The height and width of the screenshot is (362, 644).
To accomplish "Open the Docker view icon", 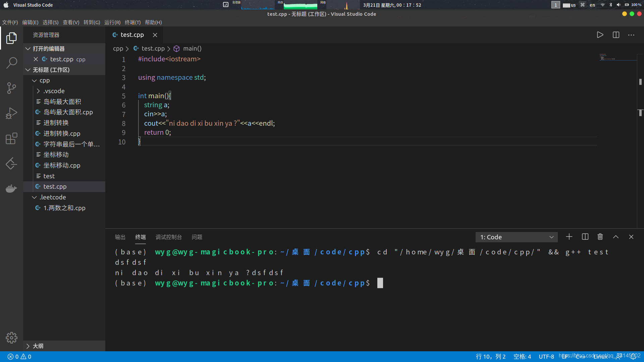I will [x=11, y=189].
